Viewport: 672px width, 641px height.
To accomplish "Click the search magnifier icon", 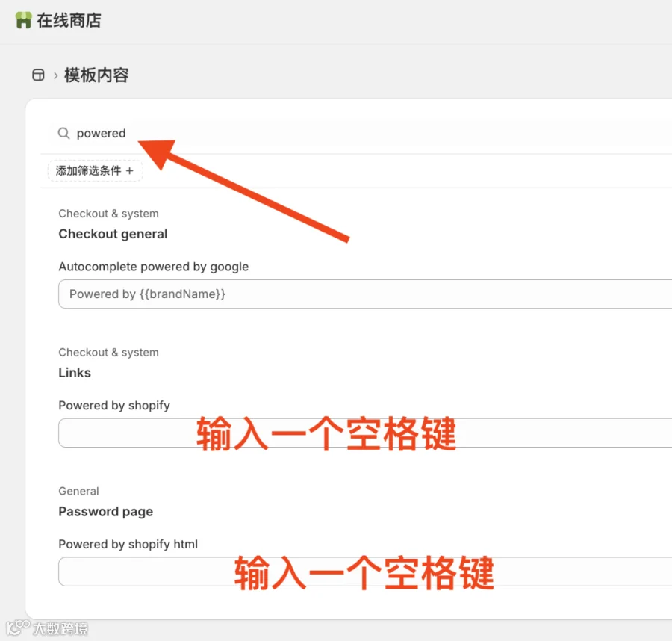I will tap(63, 133).
